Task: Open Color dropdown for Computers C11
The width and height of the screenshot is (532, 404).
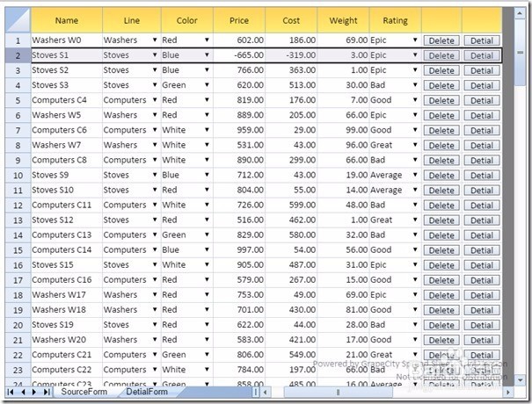Action: tap(207, 205)
